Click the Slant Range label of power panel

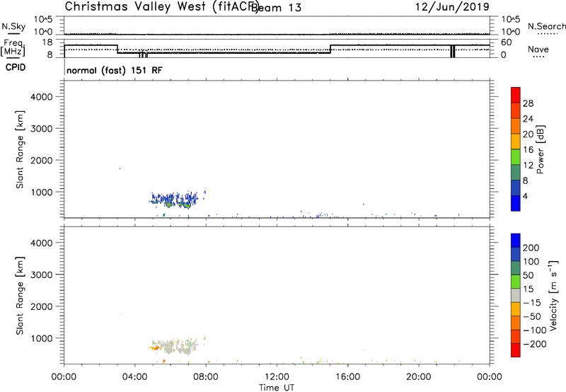point(20,149)
